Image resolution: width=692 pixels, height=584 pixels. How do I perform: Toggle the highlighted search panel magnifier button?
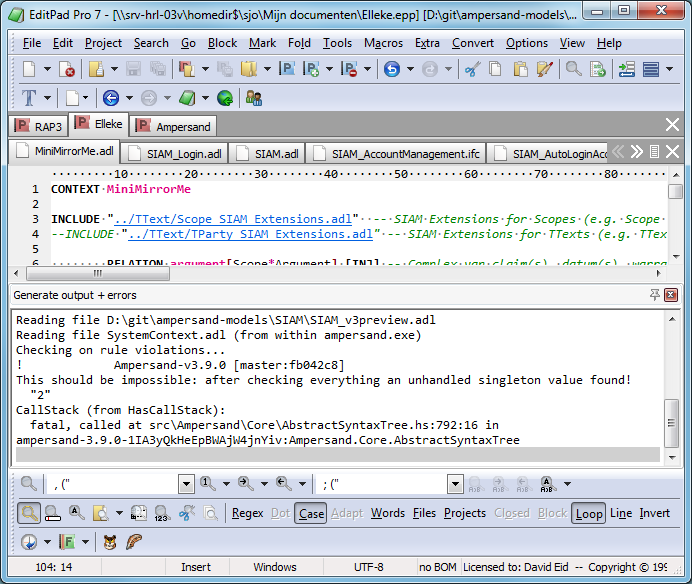[x=29, y=513]
